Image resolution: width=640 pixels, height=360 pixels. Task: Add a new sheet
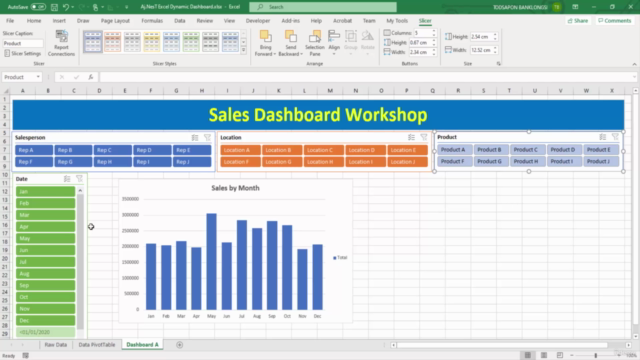coord(179,345)
